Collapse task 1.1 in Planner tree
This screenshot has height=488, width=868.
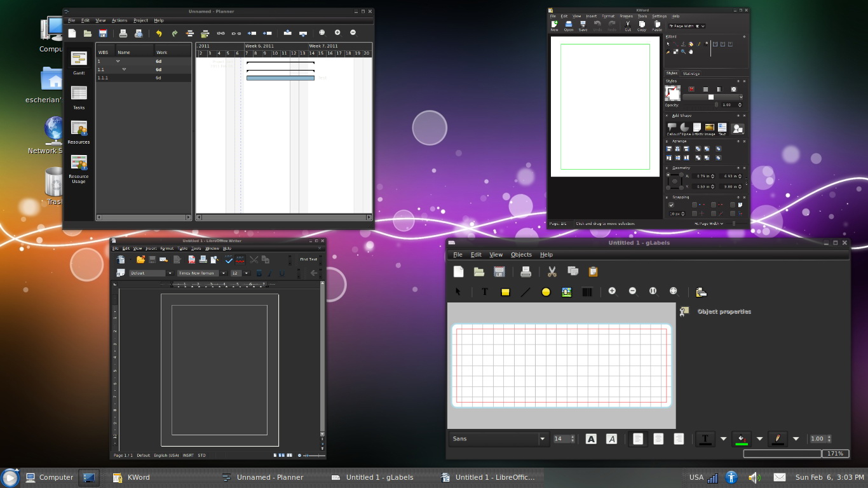point(124,69)
